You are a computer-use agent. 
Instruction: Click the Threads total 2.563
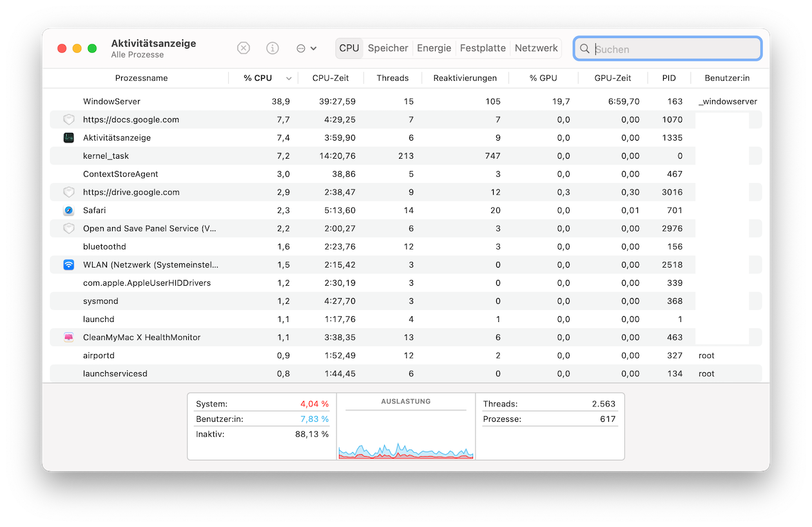point(604,404)
